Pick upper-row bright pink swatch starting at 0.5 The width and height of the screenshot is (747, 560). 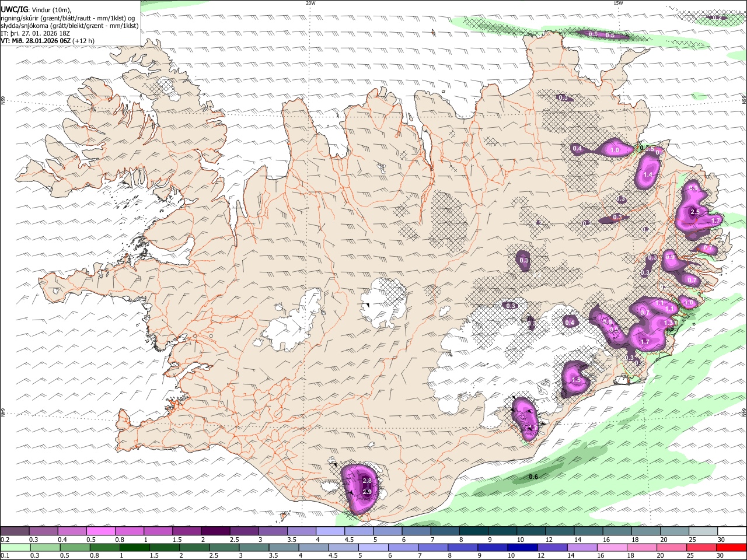(100, 531)
